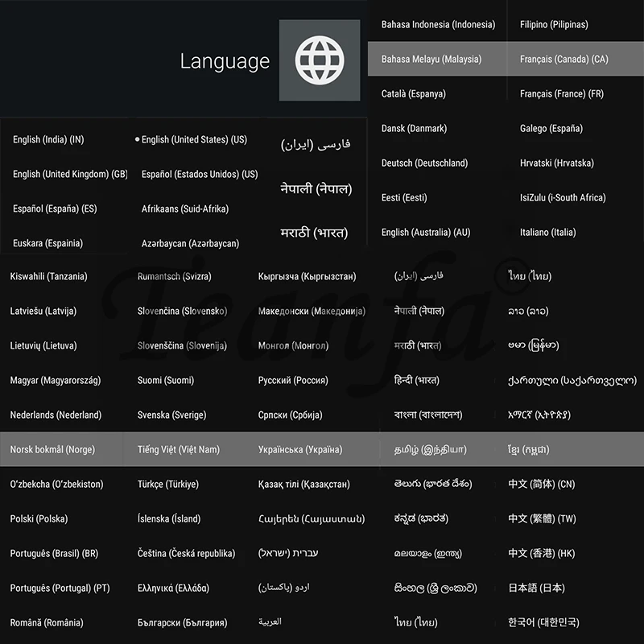Select 日本語 (日本)
The height and width of the screenshot is (644, 644).
tap(536, 588)
